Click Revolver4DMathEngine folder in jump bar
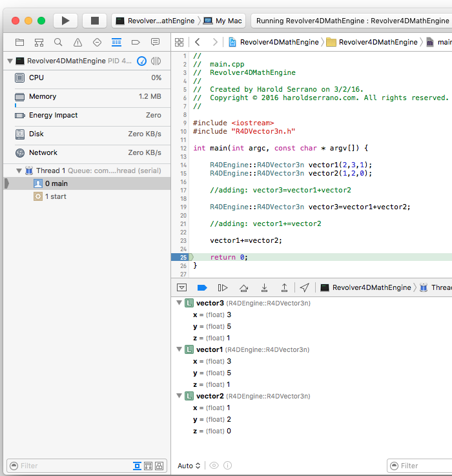The width and height of the screenshot is (452, 476). (x=372, y=42)
